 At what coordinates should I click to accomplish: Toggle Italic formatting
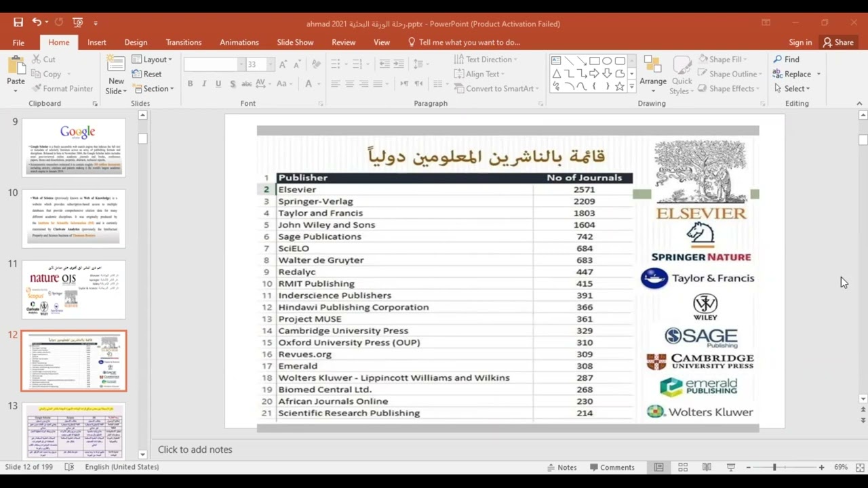click(x=204, y=84)
